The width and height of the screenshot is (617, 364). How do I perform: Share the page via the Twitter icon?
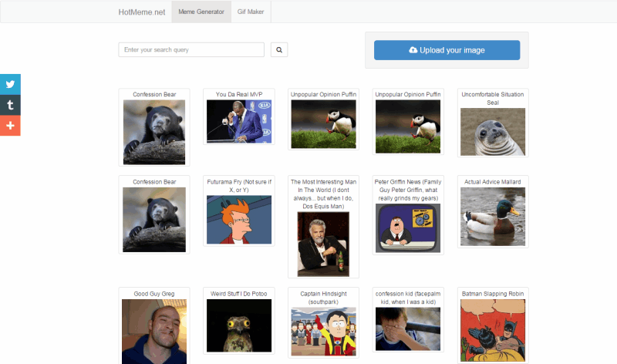[10, 84]
